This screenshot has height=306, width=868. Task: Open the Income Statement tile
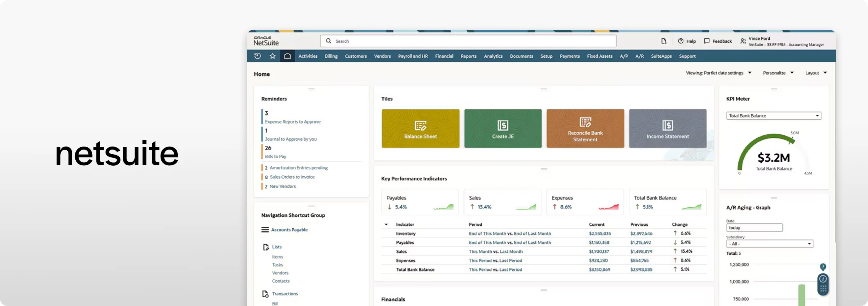click(x=668, y=129)
